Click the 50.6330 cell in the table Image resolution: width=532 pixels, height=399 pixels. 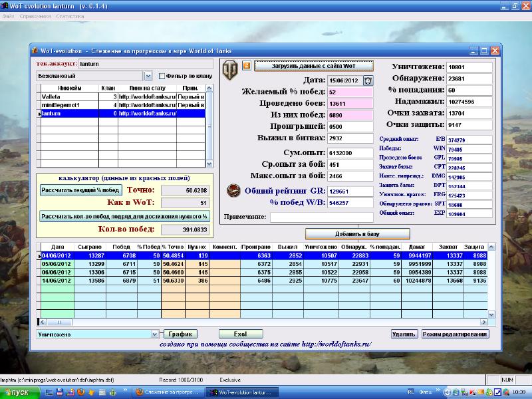point(173,281)
